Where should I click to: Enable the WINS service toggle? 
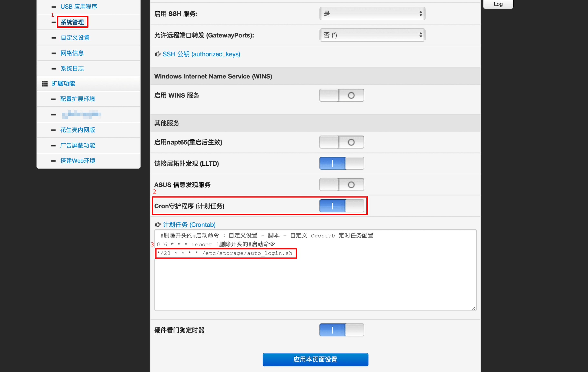tap(341, 95)
